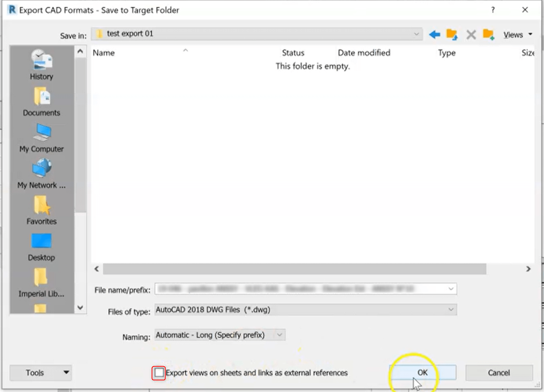Click the horizontal scrollbar thumb in file list

294,269
